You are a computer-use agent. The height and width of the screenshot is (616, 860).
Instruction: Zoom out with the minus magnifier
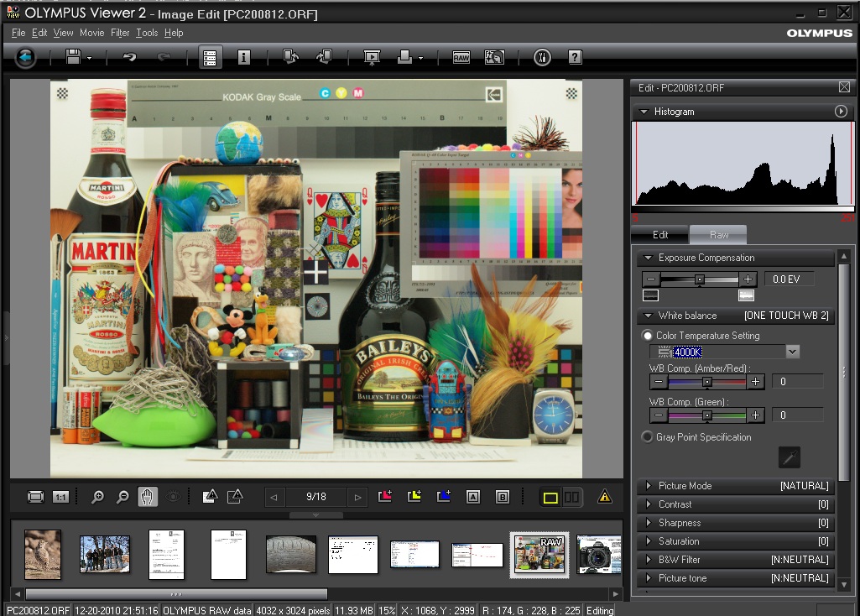pyautogui.click(x=122, y=497)
